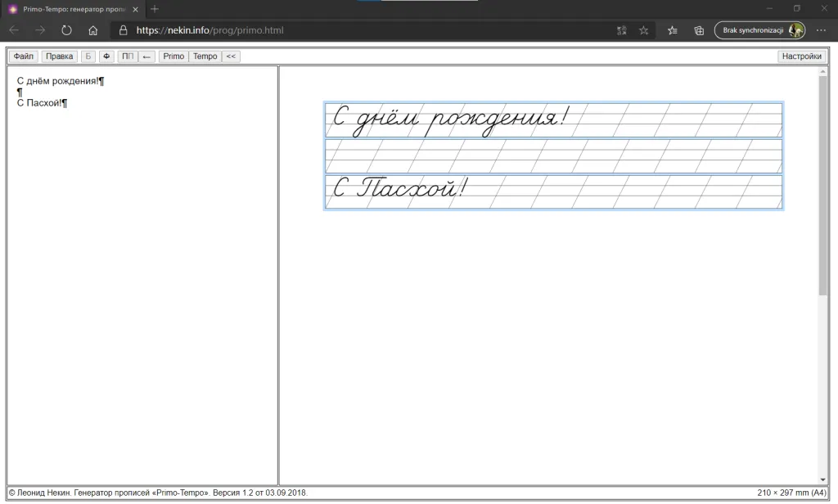This screenshot has width=838, height=504.
Task: Toggle the Б toolbar button
Action: tap(88, 56)
